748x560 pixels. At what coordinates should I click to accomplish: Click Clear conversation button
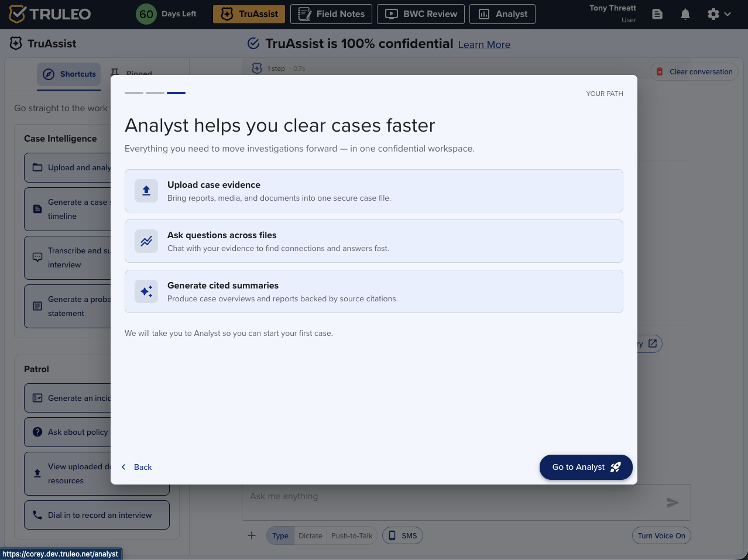click(694, 72)
